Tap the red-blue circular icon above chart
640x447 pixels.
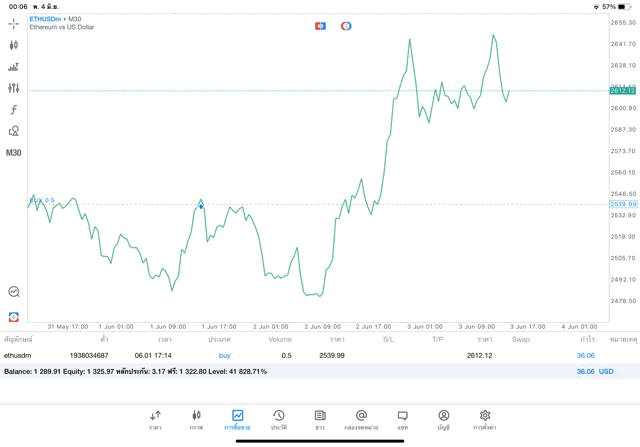click(346, 25)
